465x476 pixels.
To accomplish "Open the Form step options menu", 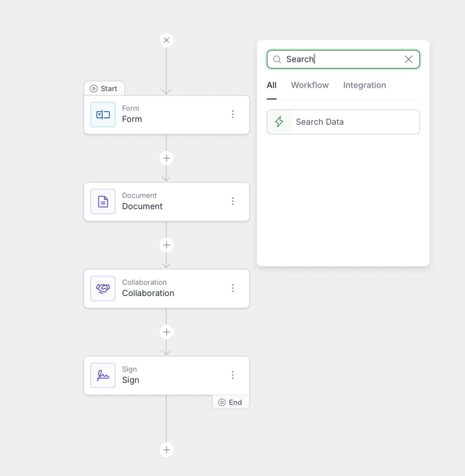I will (x=233, y=114).
